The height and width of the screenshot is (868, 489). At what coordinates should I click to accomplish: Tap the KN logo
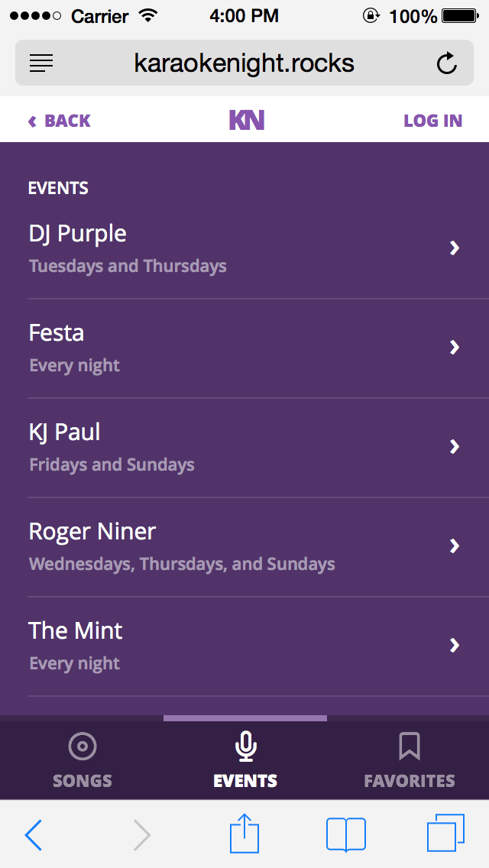click(246, 120)
